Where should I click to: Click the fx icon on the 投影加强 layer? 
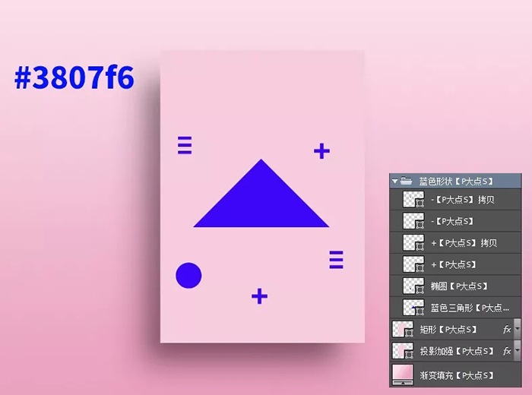[507, 351]
